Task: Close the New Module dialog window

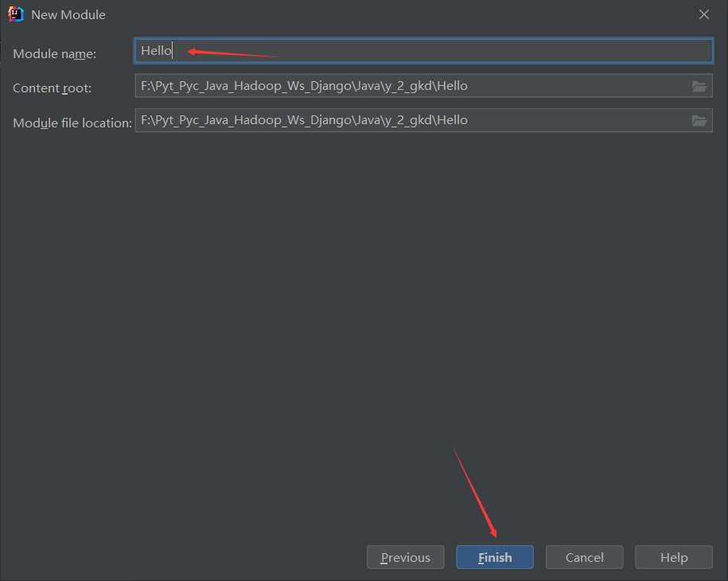Action: point(704,14)
